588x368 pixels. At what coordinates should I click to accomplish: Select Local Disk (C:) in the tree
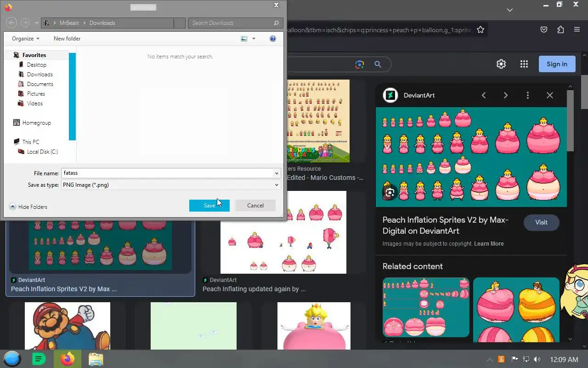(x=42, y=152)
